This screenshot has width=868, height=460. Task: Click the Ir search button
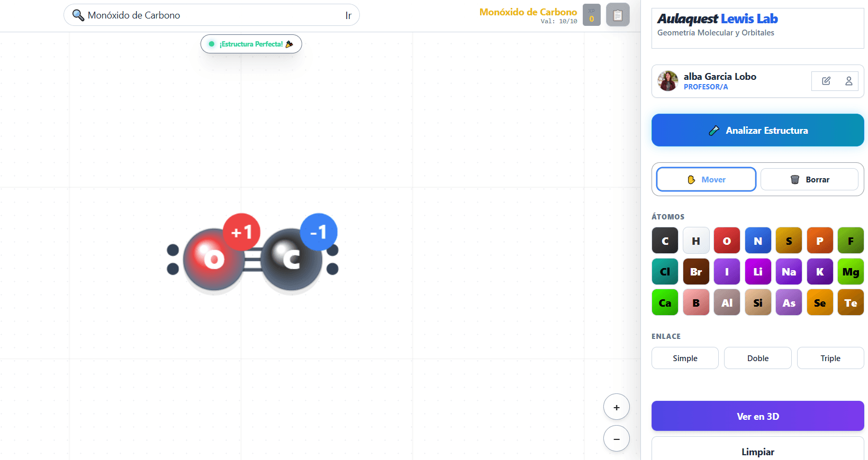[348, 15]
